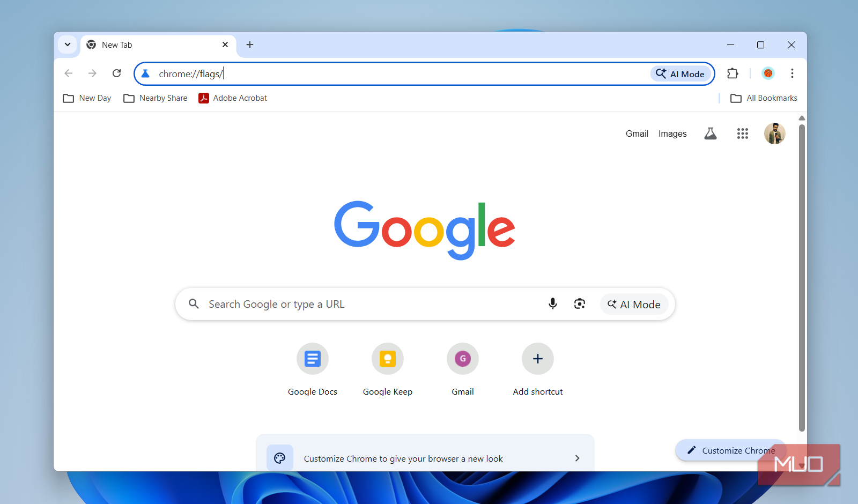Screen dimensions: 858x504
Task: Open the All Bookmarks folder
Action: tap(764, 98)
